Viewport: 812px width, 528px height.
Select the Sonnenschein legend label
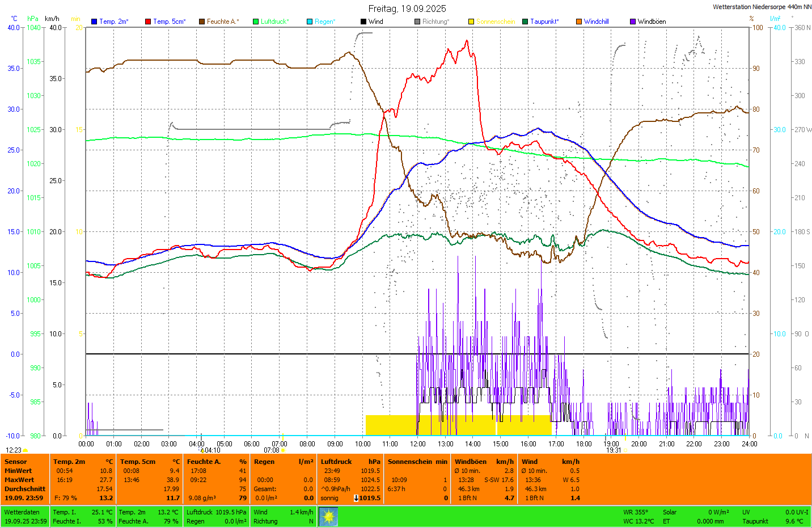pyautogui.click(x=495, y=22)
